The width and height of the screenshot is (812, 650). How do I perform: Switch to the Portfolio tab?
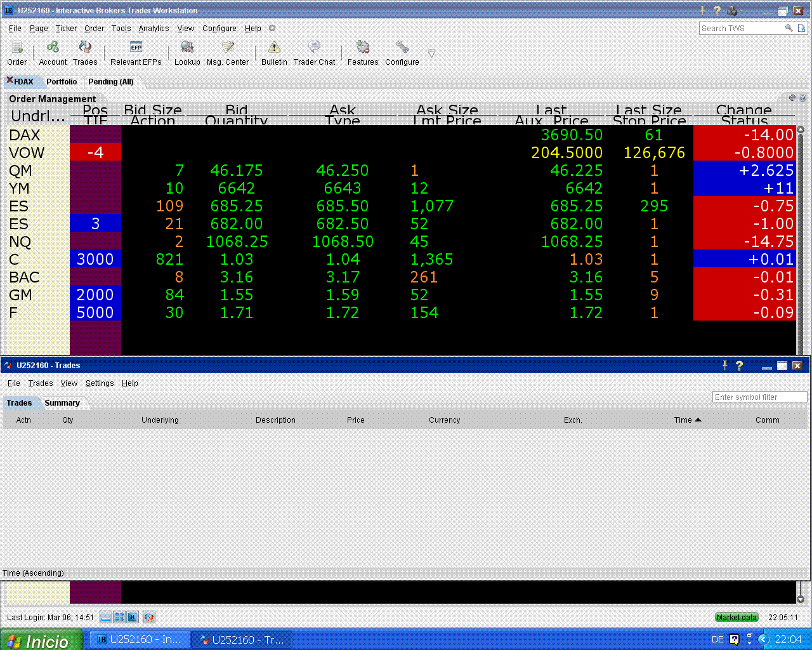[62, 82]
